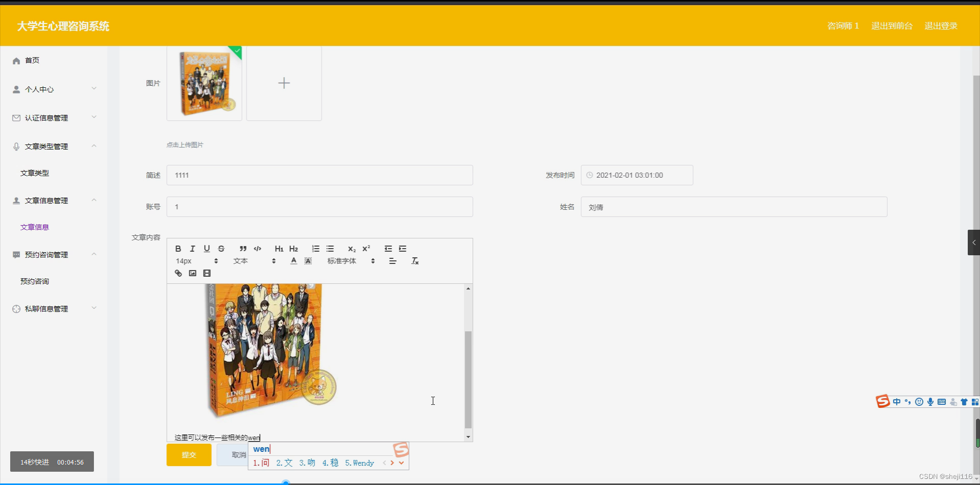980x485 pixels.
Task: Apply Heading 1 style in the editor
Action: pos(279,249)
